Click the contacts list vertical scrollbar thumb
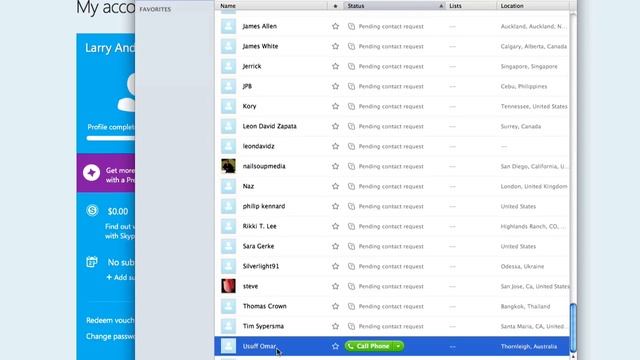The width and height of the screenshot is (640, 360). click(x=573, y=327)
